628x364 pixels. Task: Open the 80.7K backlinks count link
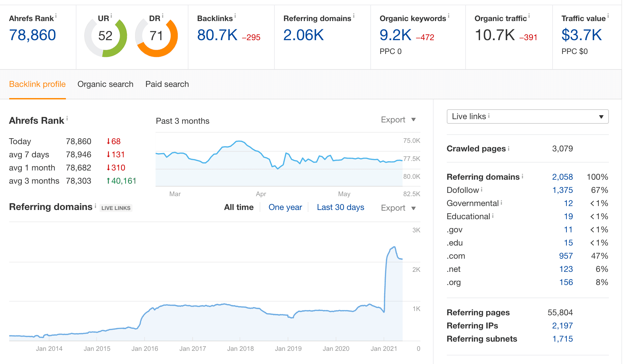[x=217, y=35]
